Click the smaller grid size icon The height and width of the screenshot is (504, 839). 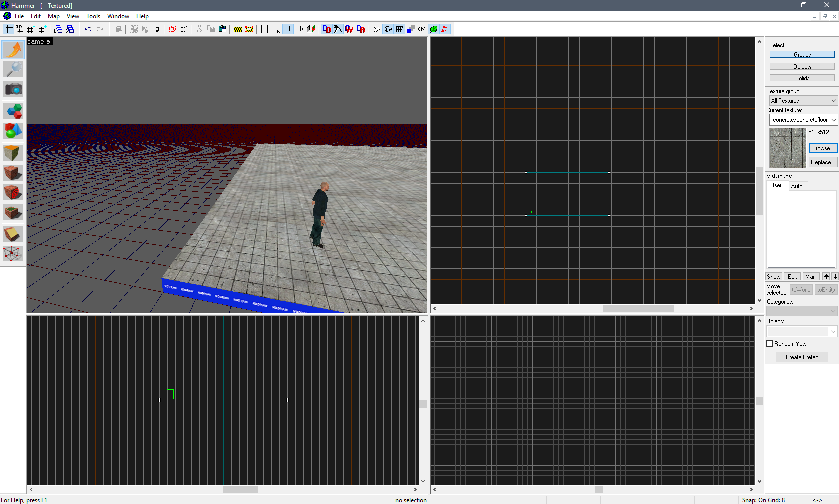click(x=31, y=29)
